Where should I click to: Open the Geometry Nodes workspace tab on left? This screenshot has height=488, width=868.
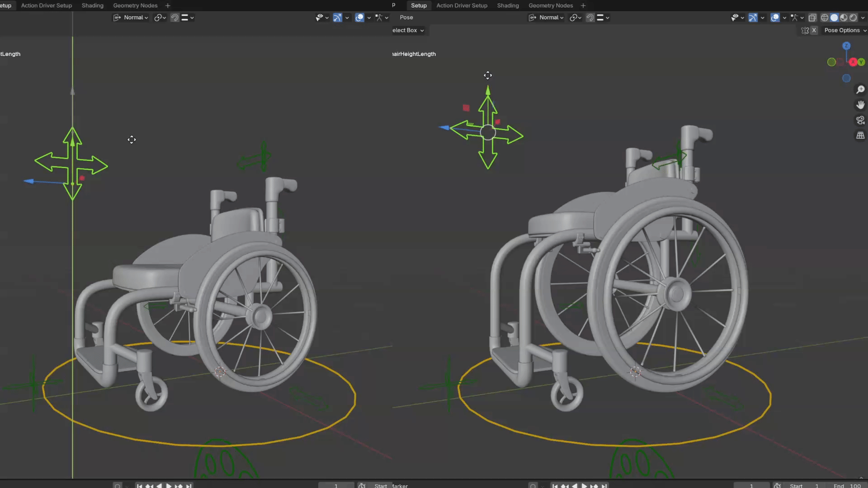pyautogui.click(x=135, y=5)
